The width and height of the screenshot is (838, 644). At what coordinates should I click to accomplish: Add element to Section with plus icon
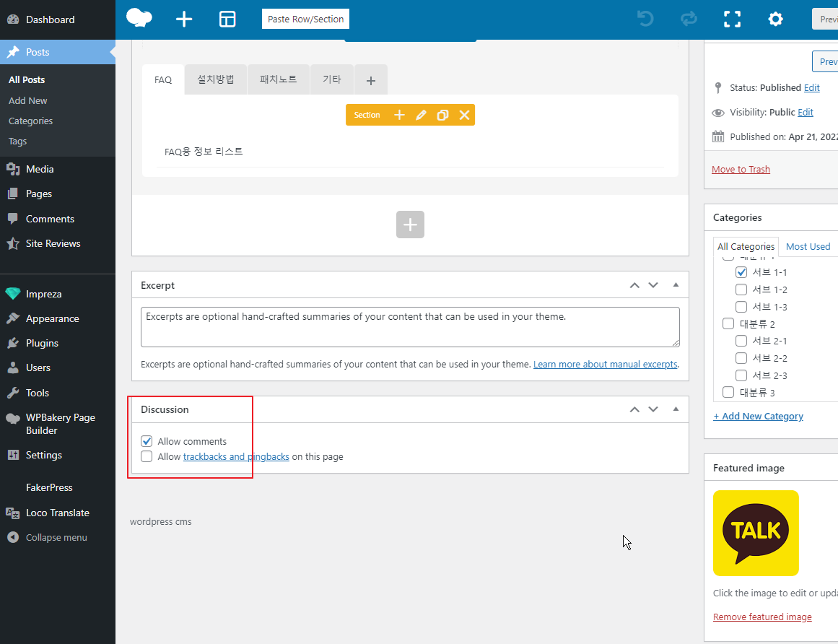(399, 115)
